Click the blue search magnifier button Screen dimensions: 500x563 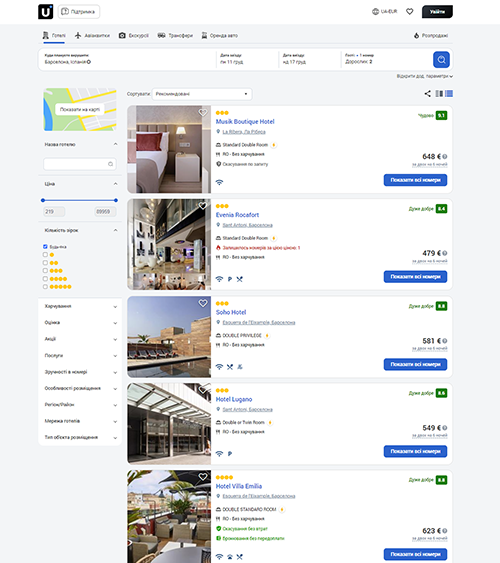coord(441,60)
